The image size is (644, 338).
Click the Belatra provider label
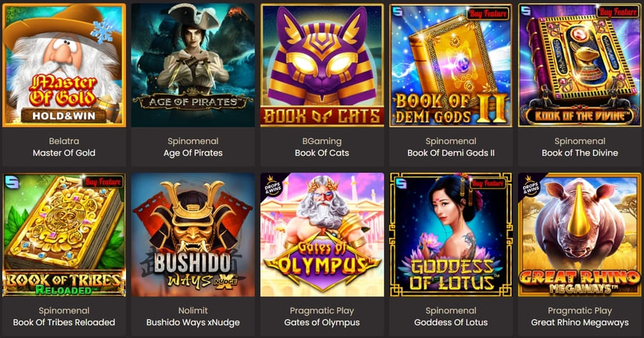point(64,141)
